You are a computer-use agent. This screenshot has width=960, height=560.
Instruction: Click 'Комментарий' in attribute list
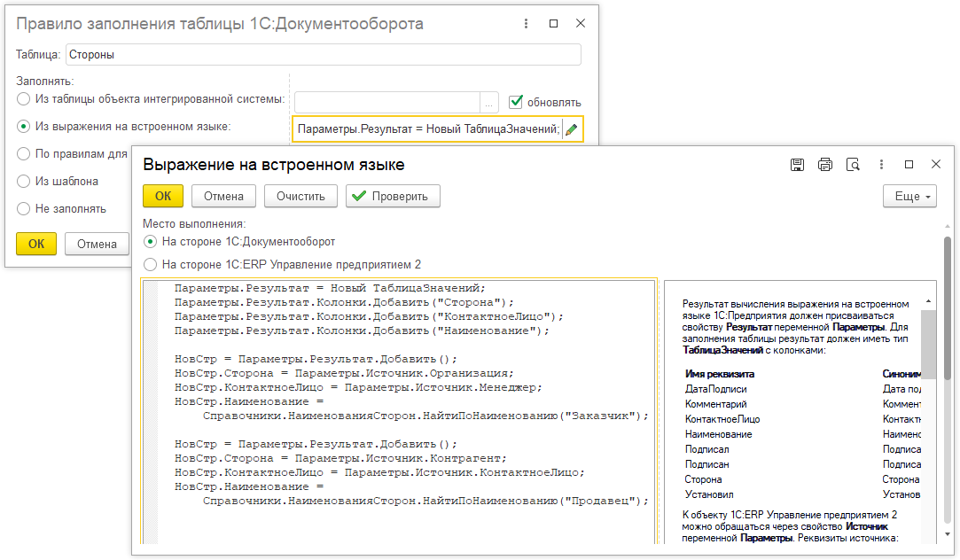click(715, 405)
